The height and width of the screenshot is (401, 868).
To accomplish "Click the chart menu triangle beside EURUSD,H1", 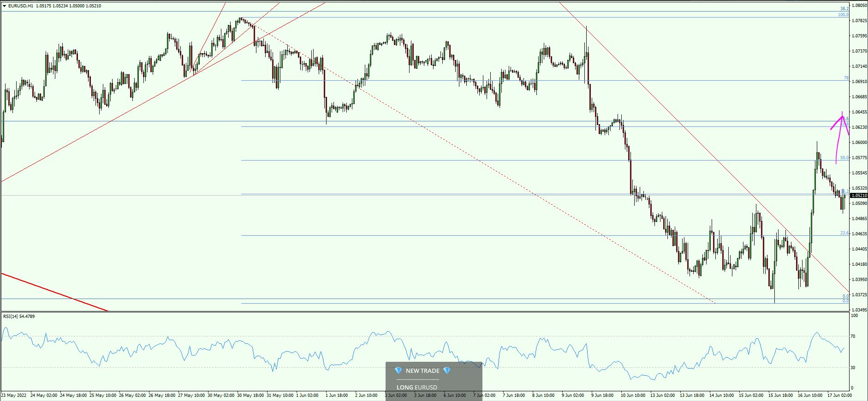I will pyautogui.click(x=5, y=6).
